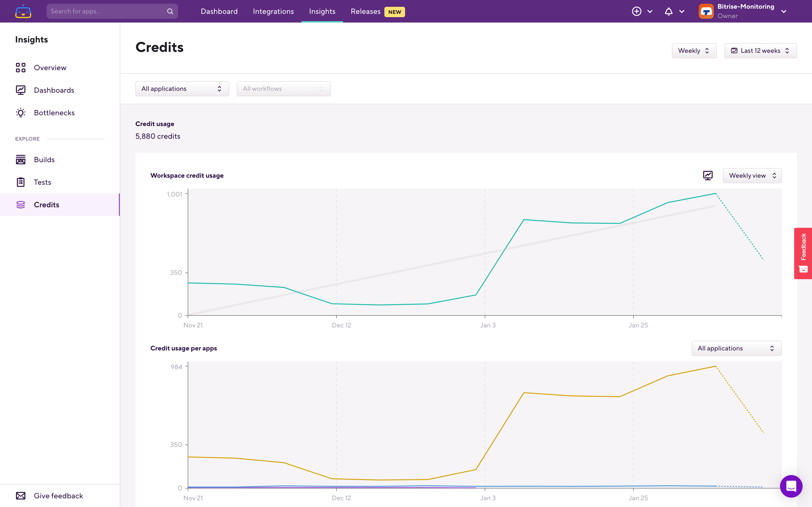812x507 pixels.
Task: Open the notifications bell
Action: pyautogui.click(x=668, y=12)
